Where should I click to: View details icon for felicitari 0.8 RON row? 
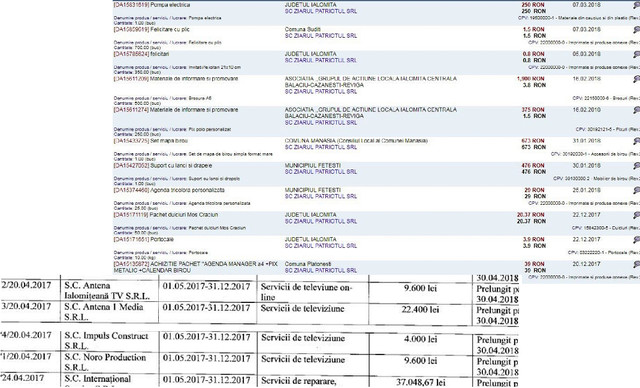coord(637,54)
